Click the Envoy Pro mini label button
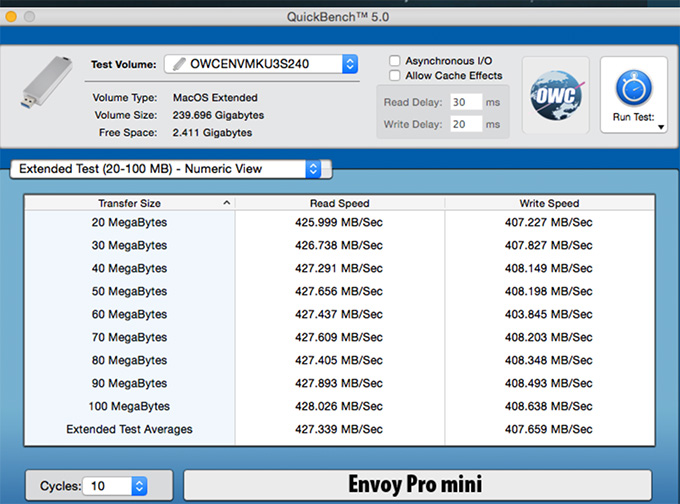The height and width of the screenshot is (504, 680). pos(418,485)
